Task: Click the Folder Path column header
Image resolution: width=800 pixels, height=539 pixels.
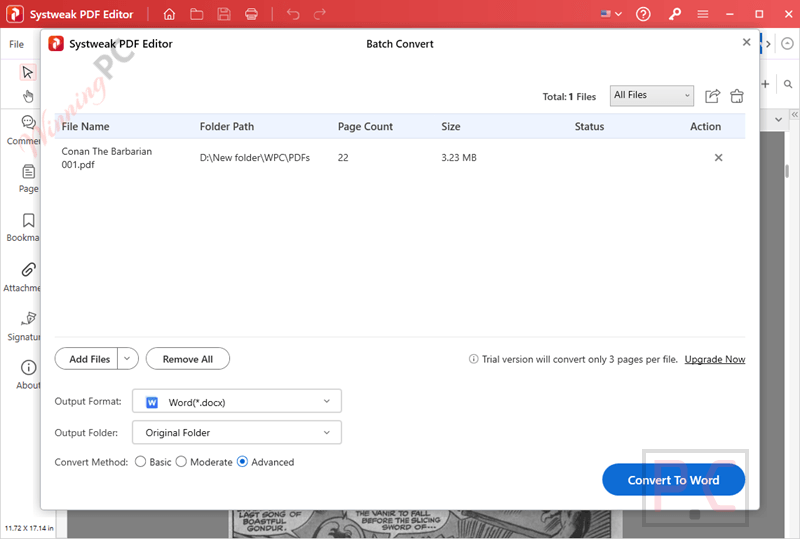Action: click(x=227, y=127)
